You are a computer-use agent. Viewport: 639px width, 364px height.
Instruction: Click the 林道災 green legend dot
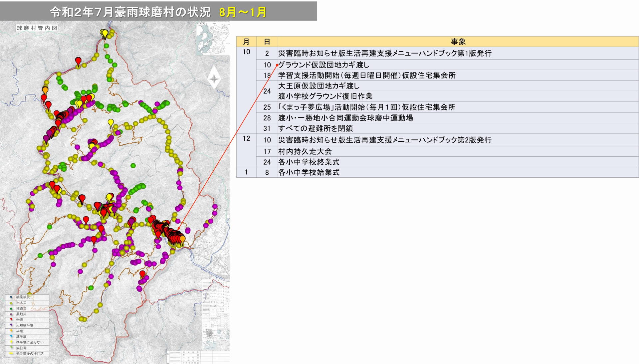tap(11, 308)
